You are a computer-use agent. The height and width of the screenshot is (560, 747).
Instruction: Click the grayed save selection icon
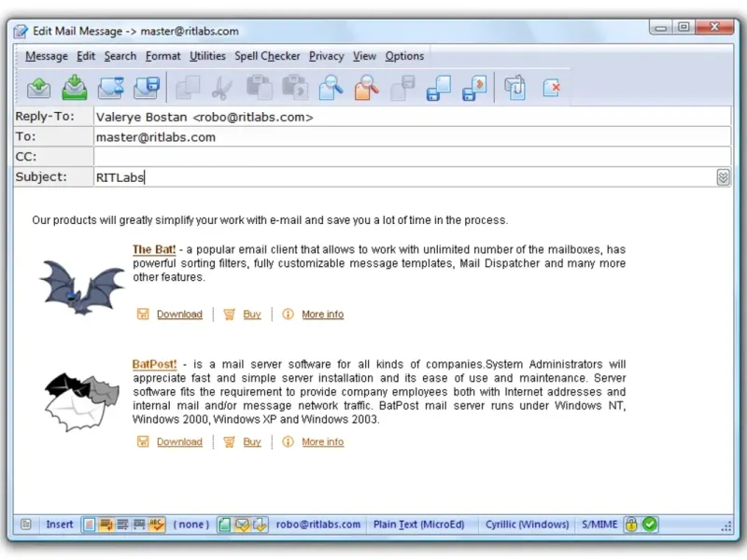coord(403,88)
